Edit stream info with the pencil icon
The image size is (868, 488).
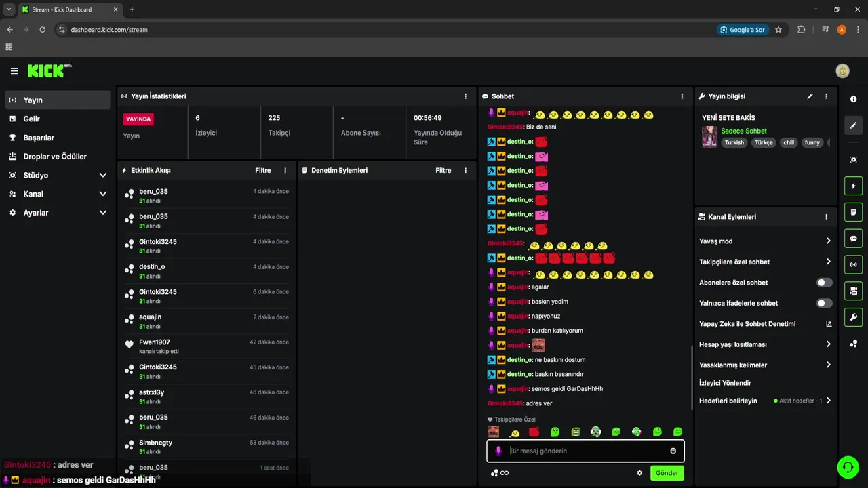click(x=810, y=96)
